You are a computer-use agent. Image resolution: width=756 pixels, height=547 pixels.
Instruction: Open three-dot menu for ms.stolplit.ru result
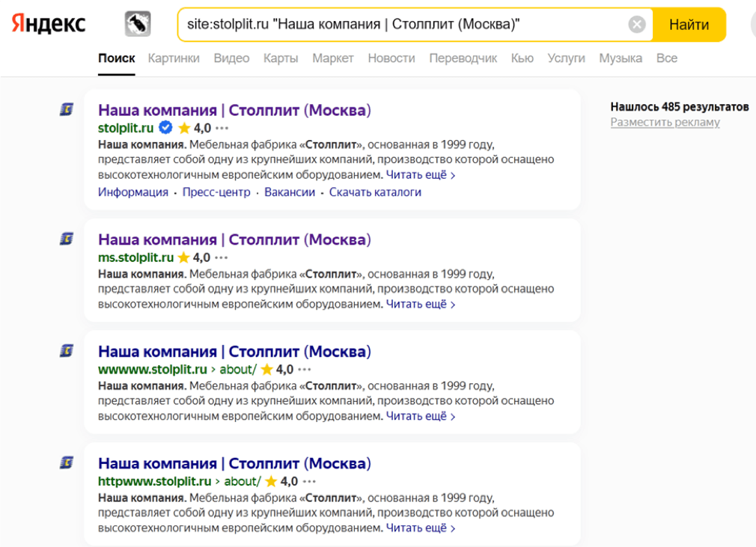point(222,257)
